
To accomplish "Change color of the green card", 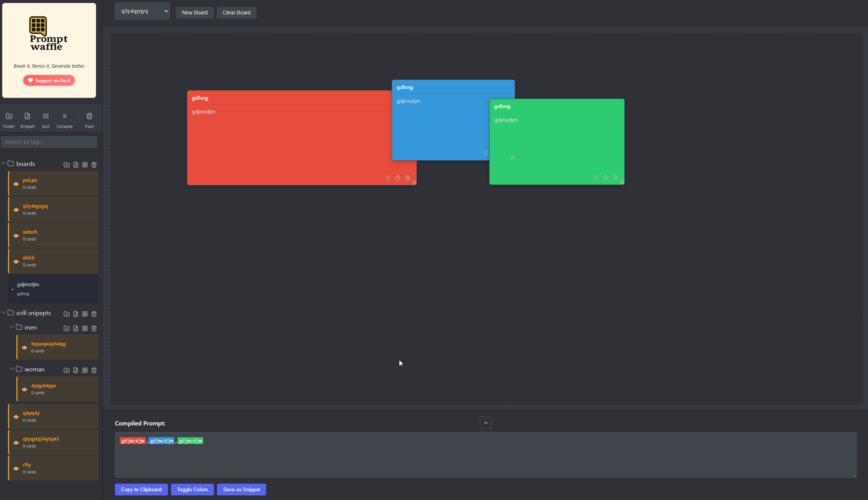I will [x=596, y=177].
